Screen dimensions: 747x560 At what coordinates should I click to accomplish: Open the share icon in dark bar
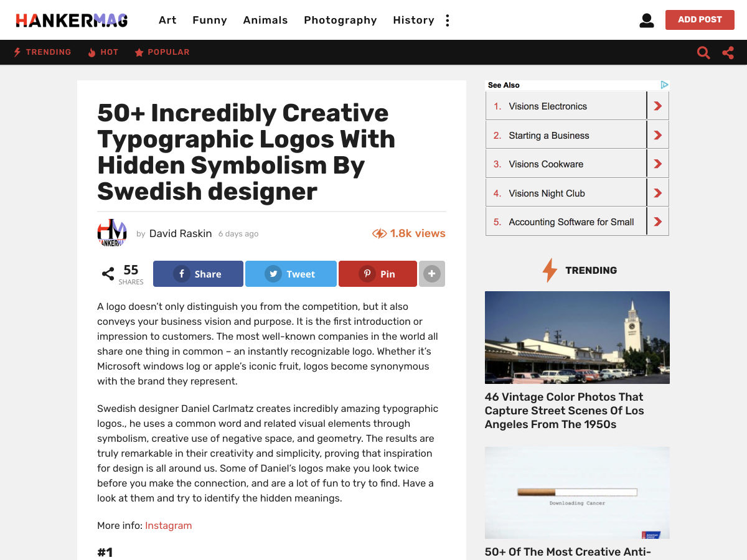point(728,53)
